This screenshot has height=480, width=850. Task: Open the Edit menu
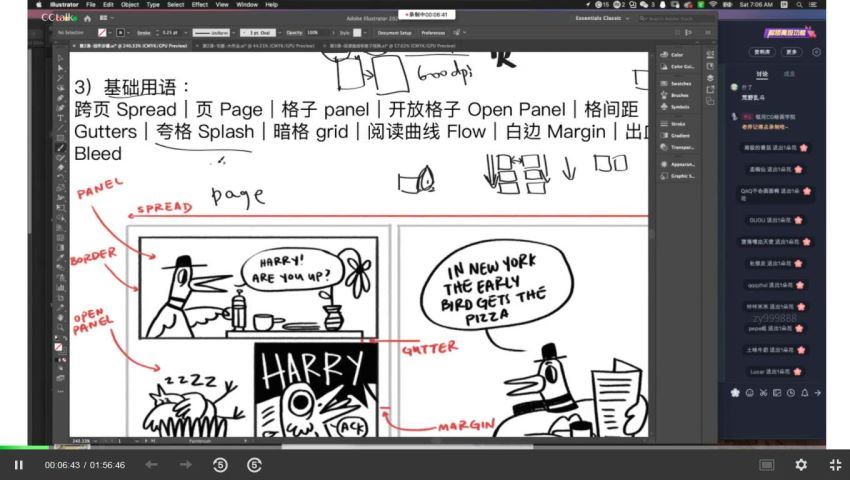[108, 4]
